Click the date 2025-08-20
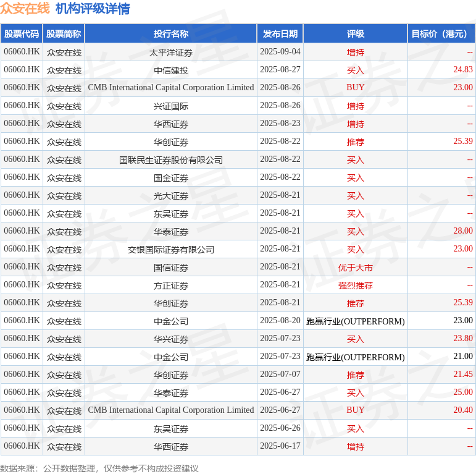 click(x=280, y=321)
